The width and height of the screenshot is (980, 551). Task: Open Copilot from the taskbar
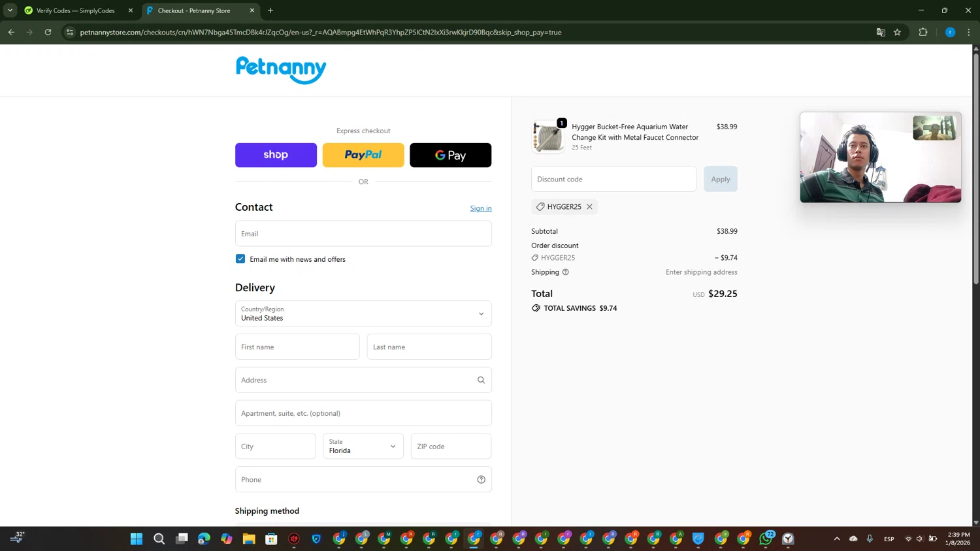coord(227,539)
